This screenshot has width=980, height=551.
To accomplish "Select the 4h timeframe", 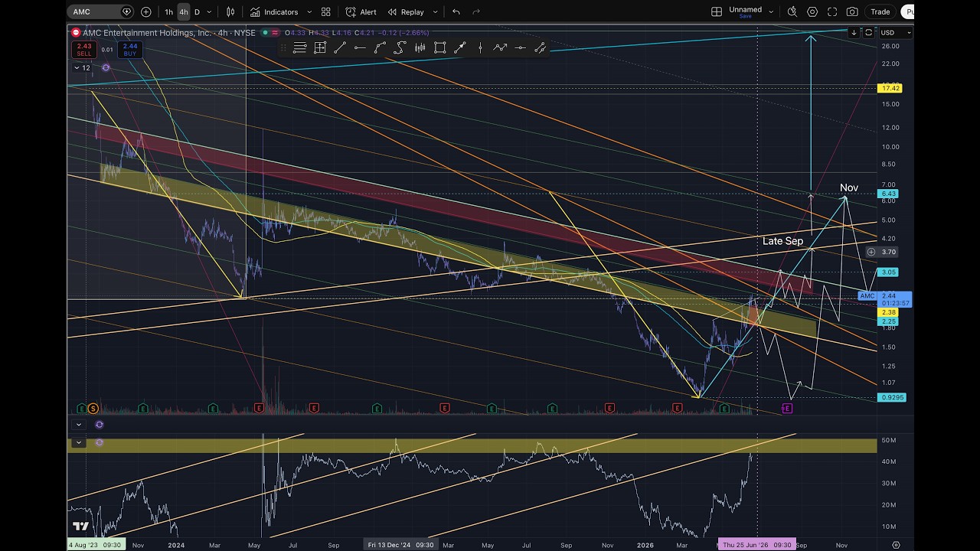I will pos(184,11).
